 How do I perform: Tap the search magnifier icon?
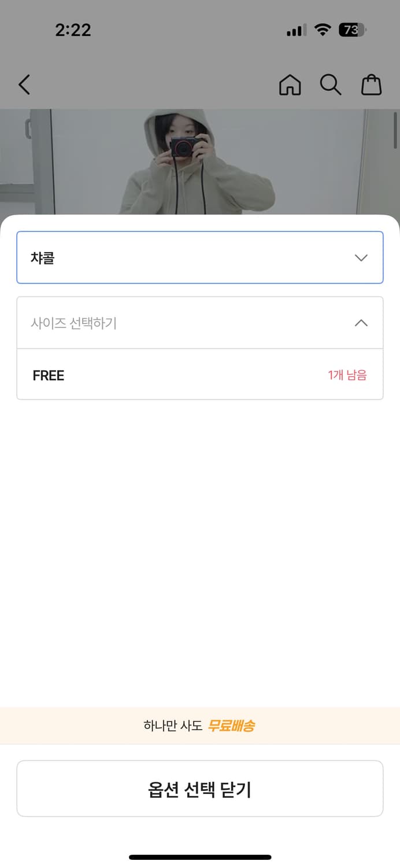coord(331,84)
